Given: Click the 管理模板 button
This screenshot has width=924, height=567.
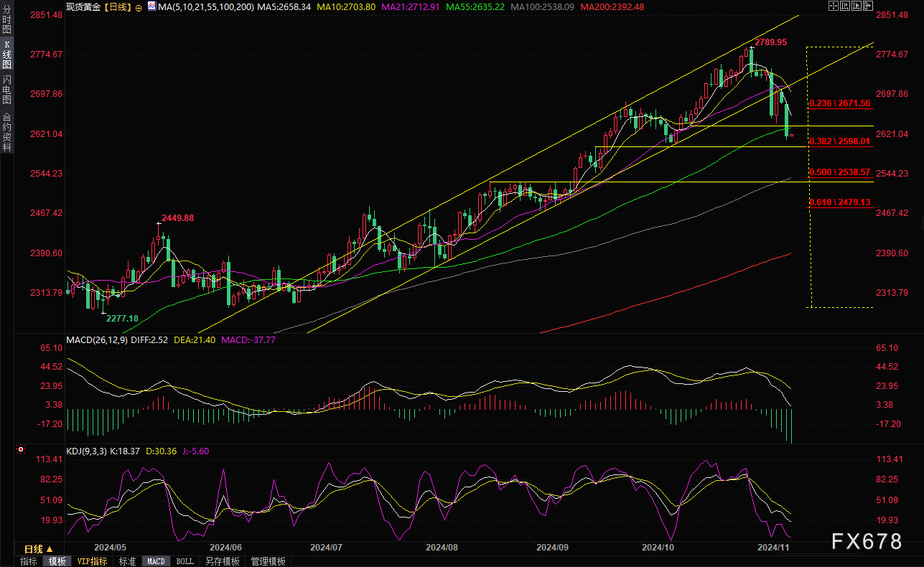Looking at the screenshot, I should pos(268,561).
